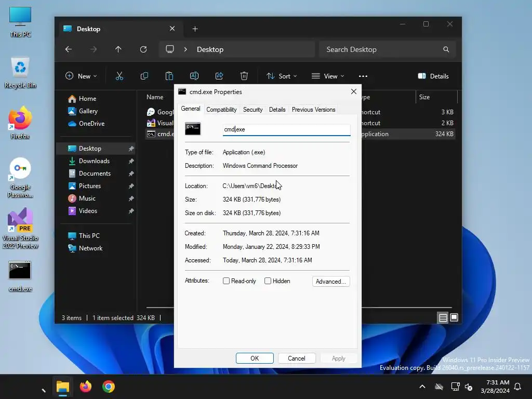Go up one folder level in Explorer
532x399 pixels.
pyautogui.click(x=118, y=49)
